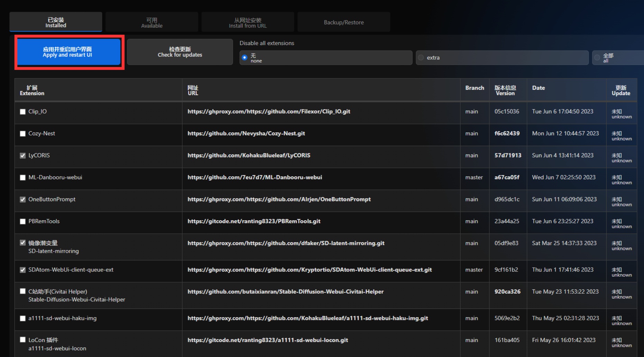Enable the Cozy-Nest extension checkbox
The width and height of the screenshot is (644, 357).
pos(23,134)
